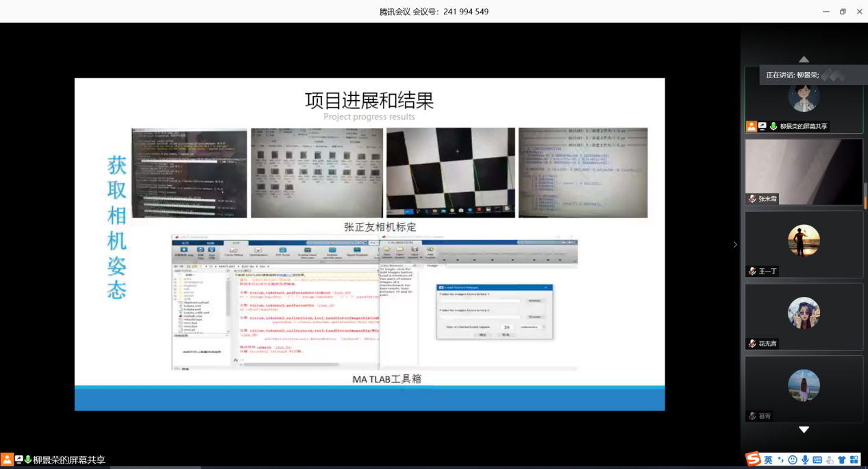Select 张未雪's video thumbnail
This screenshot has width=868, height=469.
pos(804,171)
